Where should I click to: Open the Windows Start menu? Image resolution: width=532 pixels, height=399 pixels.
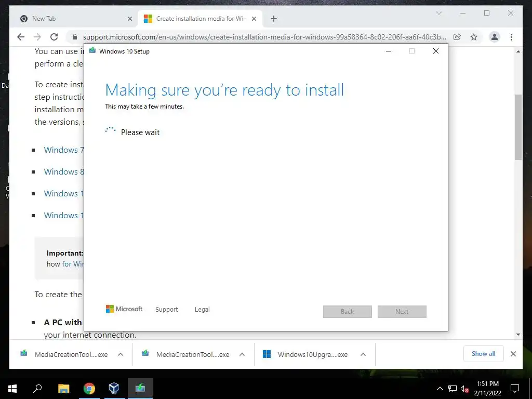(12, 389)
